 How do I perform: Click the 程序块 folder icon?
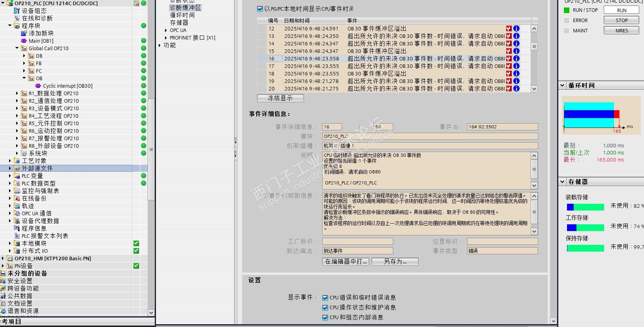pyautogui.click(x=17, y=26)
